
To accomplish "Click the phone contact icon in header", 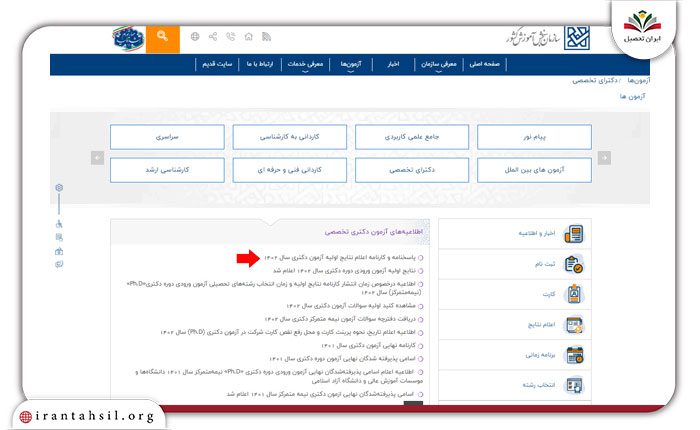I will tap(231, 37).
